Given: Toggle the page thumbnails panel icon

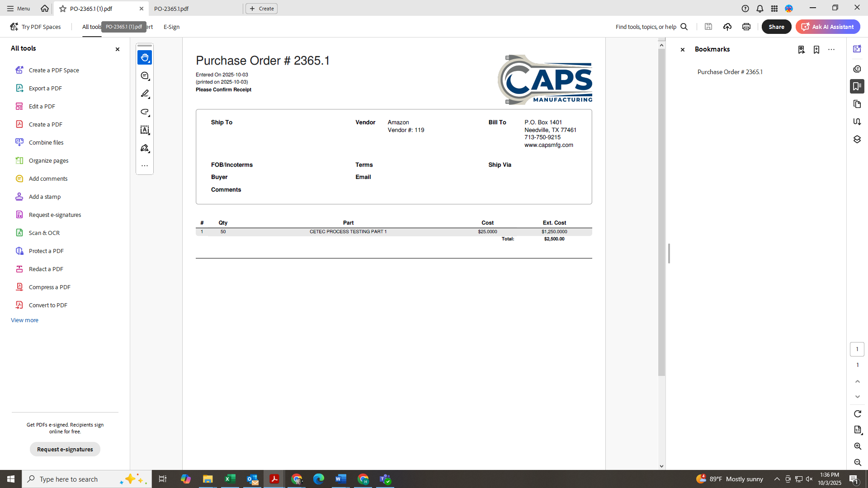Looking at the screenshot, I should point(857,104).
